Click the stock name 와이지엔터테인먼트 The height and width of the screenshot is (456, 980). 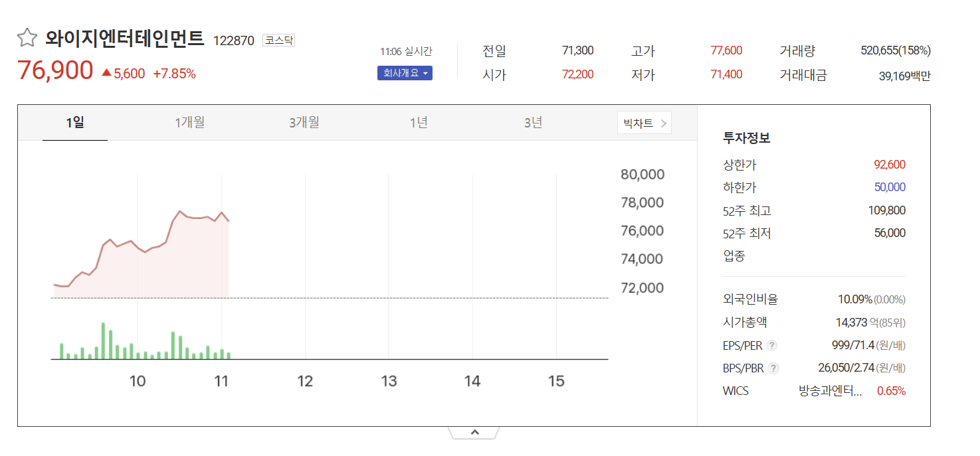[x=124, y=38]
